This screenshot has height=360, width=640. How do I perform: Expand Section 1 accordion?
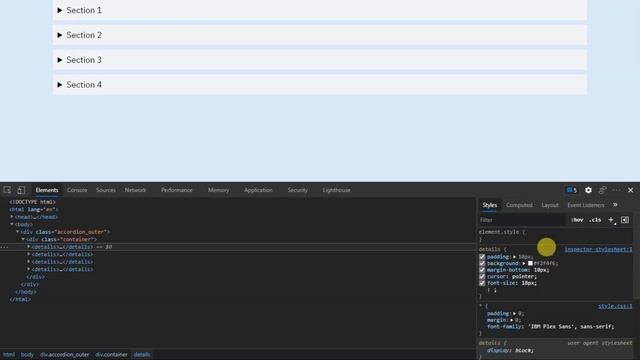pyautogui.click(x=320, y=10)
